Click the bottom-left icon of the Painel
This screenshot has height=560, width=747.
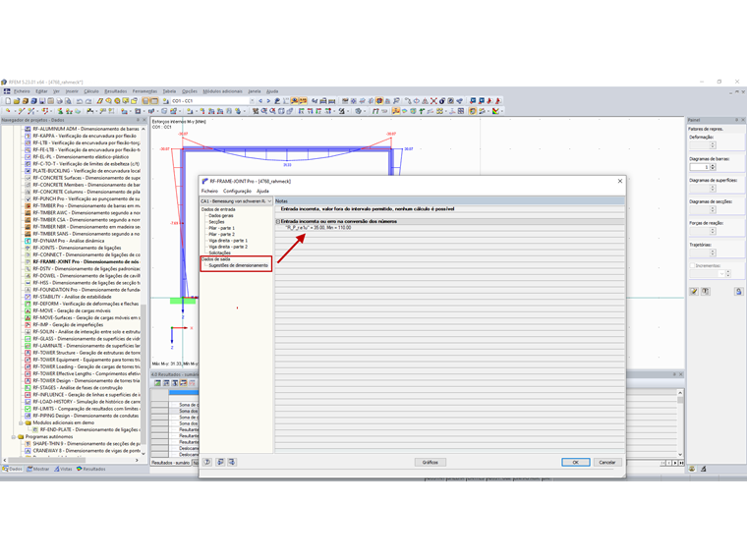tap(692, 469)
